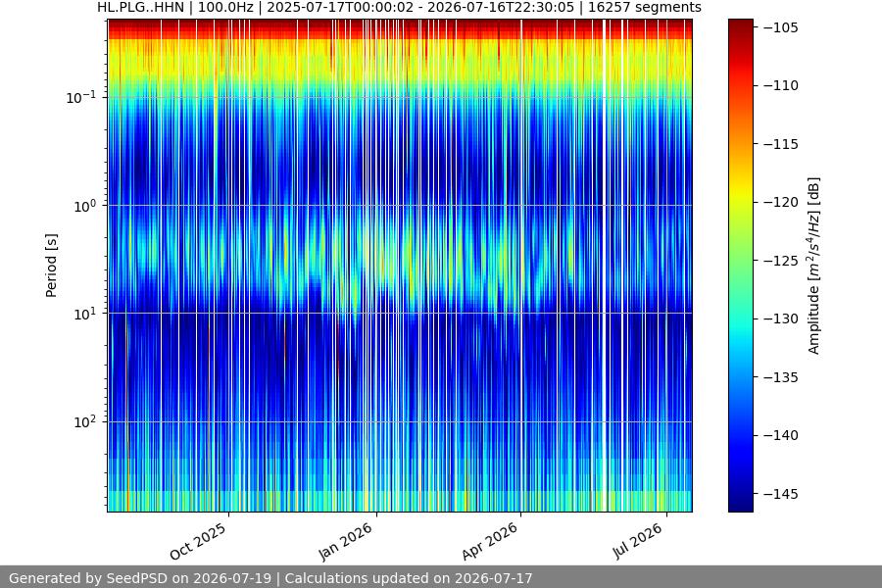The image size is (882, 588).
Task: Click the 'Apr 2026' date tick label
Action: coord(489,541)
